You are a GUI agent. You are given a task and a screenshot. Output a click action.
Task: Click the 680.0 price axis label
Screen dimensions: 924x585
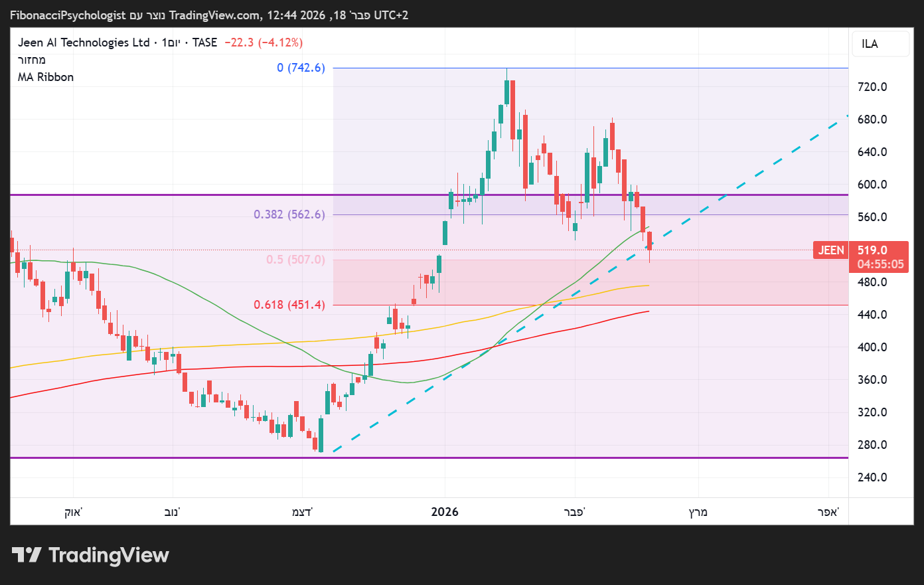pyautogui.click(x=872, y=120)
